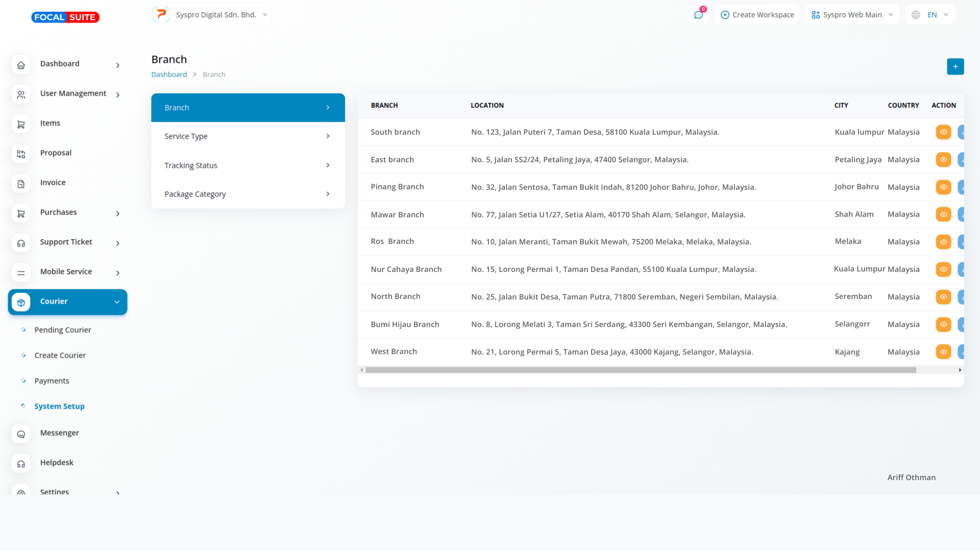Click the chat notifications icon

tap(698, 15)
